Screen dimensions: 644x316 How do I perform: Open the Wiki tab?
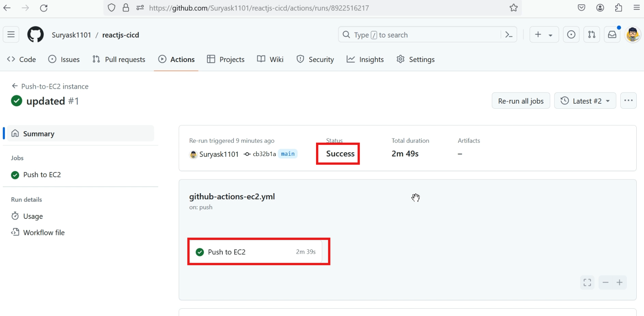(x=270, y=59)
